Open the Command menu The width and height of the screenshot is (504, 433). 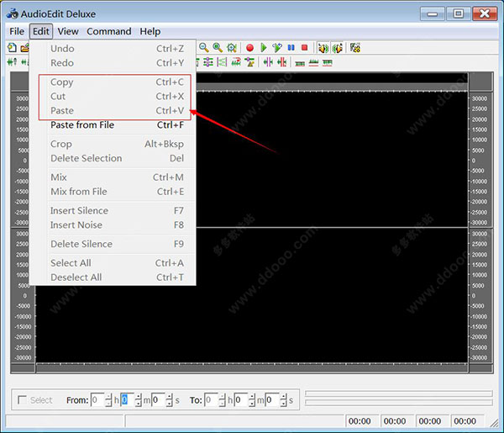[109, 31]
